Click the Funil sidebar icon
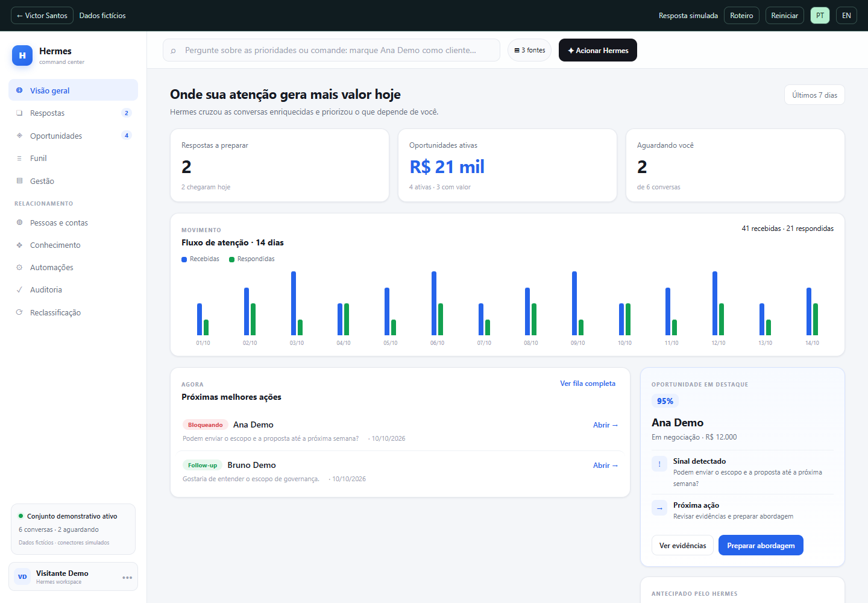 [x=19, y=158]
